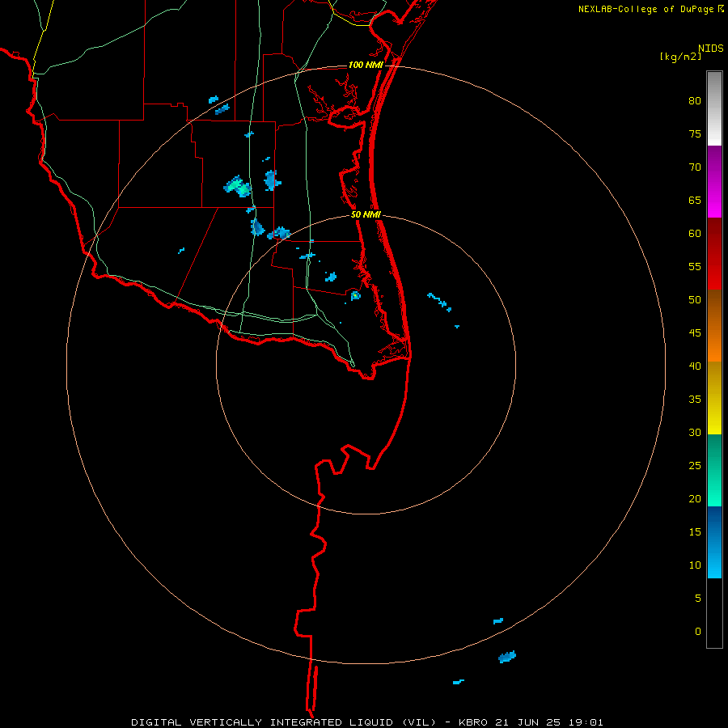
Task: Click the NIDS label above the scale
Action: [710, 49]
